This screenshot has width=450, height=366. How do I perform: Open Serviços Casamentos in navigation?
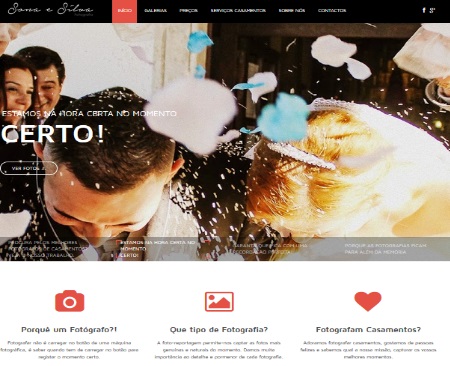coord(238,11)
